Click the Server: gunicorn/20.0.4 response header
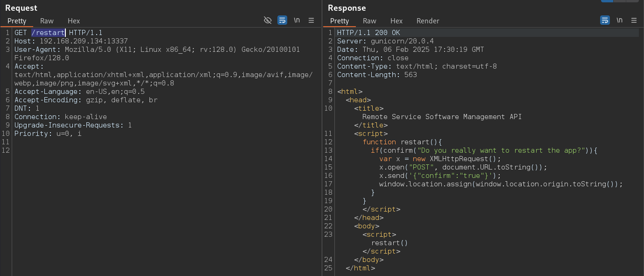644x276 pixels. (385, 41)
